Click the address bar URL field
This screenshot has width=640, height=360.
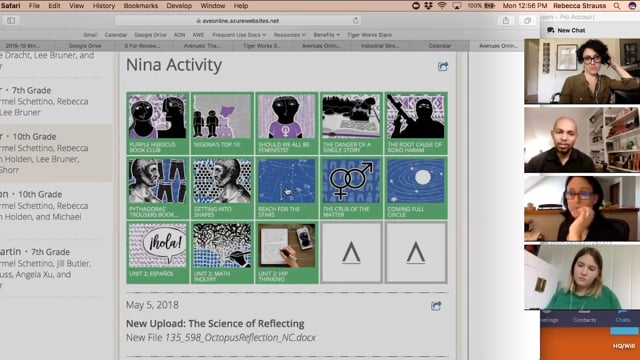[238, 20]
